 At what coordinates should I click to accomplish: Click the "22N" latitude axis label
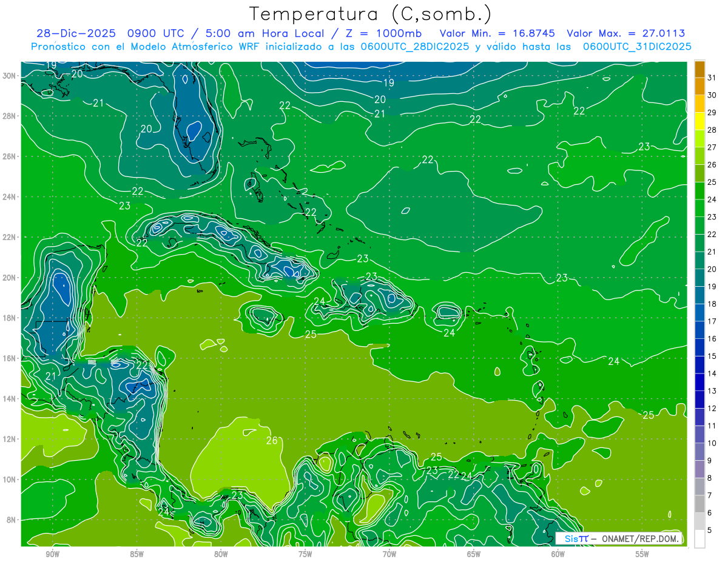pyautogui.click(x=10, y=237)
